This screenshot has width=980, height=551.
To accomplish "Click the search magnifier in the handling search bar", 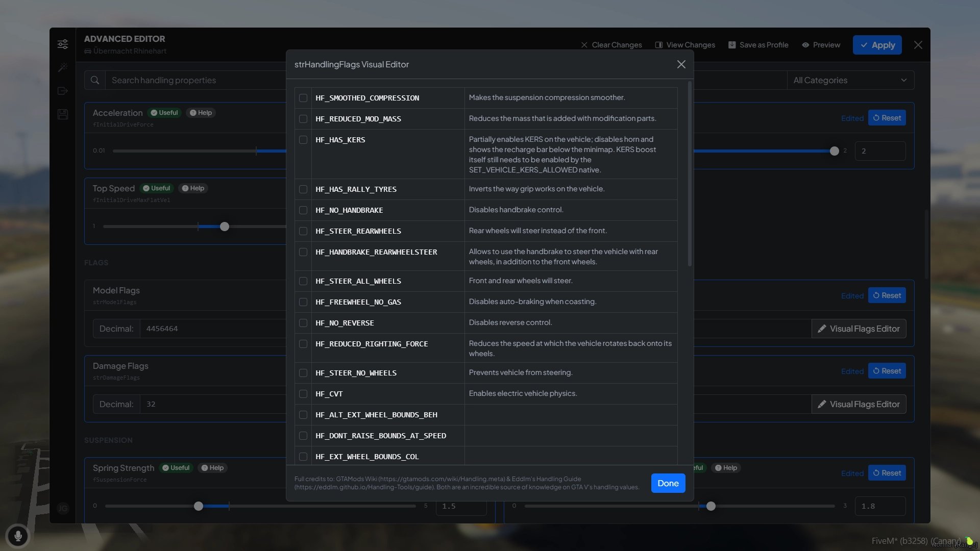I will (95, 80).
